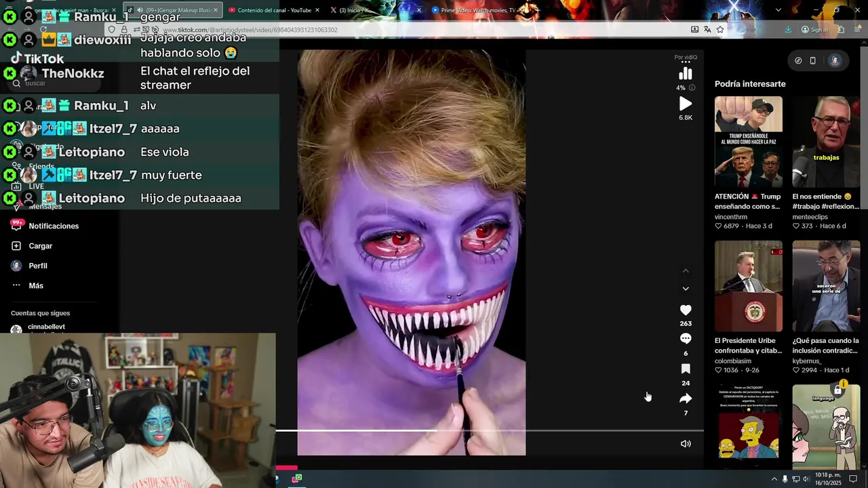The height and width of the screenshot is (488, 868).
Task: Open the vidIQ bar chart stats icon
Action: pos(686,74)
